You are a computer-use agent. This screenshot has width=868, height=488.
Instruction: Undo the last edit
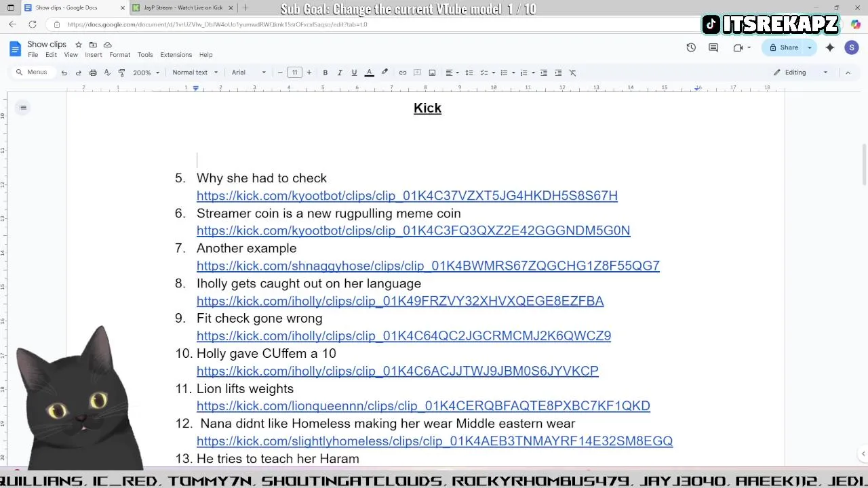point(64,73)
